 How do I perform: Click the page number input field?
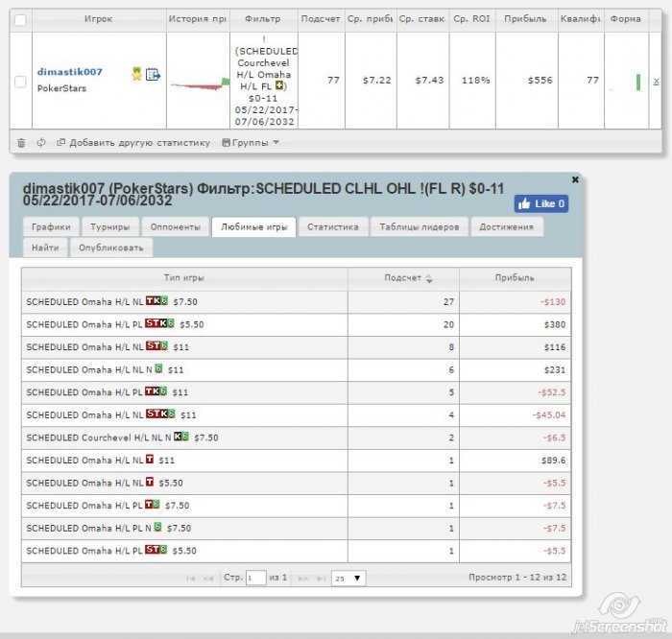coord(256,579)
